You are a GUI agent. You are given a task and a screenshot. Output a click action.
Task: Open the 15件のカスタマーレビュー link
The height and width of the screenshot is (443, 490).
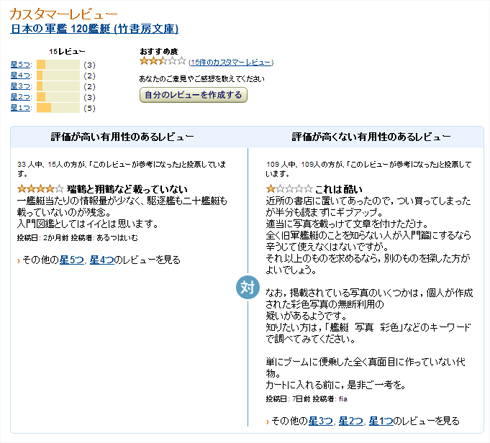pyautogui.click(x=231, y=62)
